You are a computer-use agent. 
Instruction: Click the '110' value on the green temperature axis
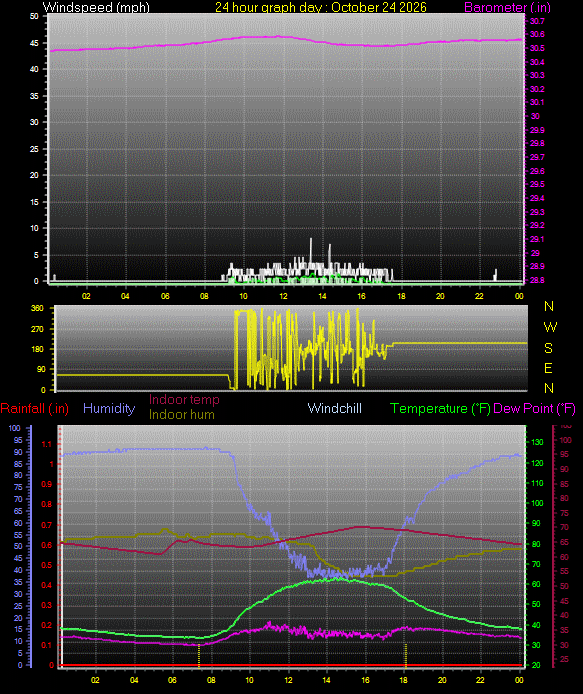point(537,483)
